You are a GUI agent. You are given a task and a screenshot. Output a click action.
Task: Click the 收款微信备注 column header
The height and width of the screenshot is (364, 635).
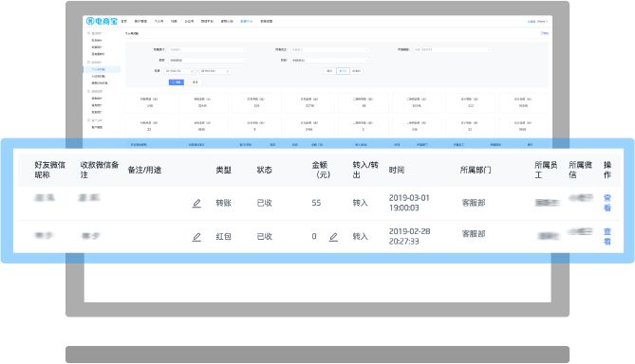pyautogui.click(x=100, y=170)
